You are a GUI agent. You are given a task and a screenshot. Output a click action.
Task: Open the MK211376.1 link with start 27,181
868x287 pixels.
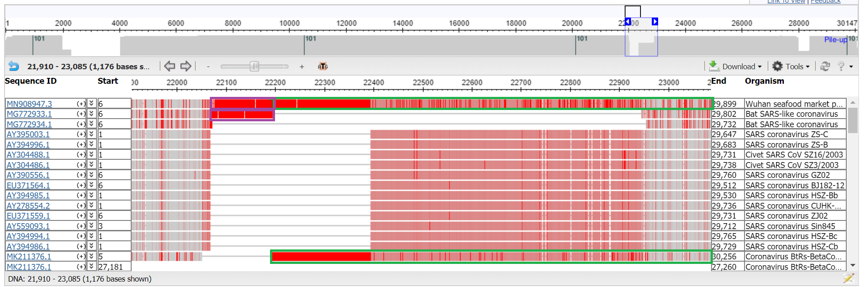(29, 267)
